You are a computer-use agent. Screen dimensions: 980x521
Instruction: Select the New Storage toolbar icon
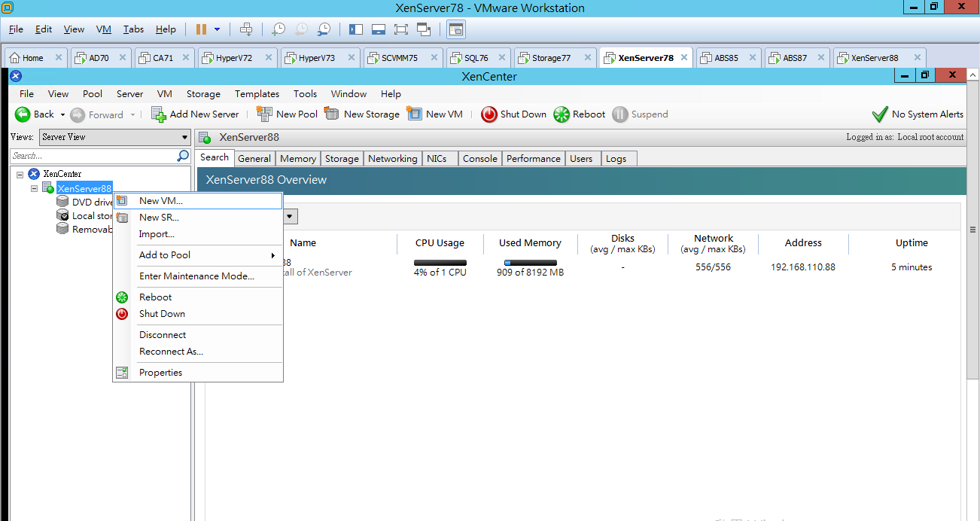point(331,114)
